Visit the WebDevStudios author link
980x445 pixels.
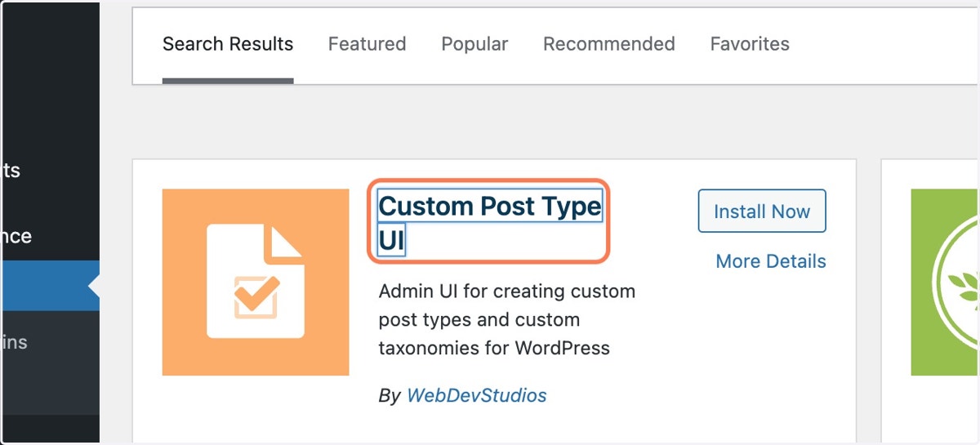coord(477,396)
